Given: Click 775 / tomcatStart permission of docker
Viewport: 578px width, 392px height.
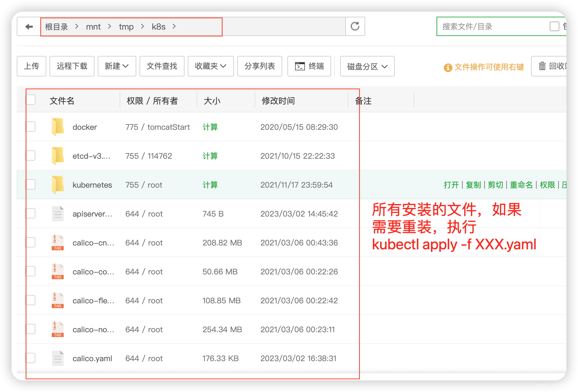Looking at the screenshot, I should tap(158, 127).
